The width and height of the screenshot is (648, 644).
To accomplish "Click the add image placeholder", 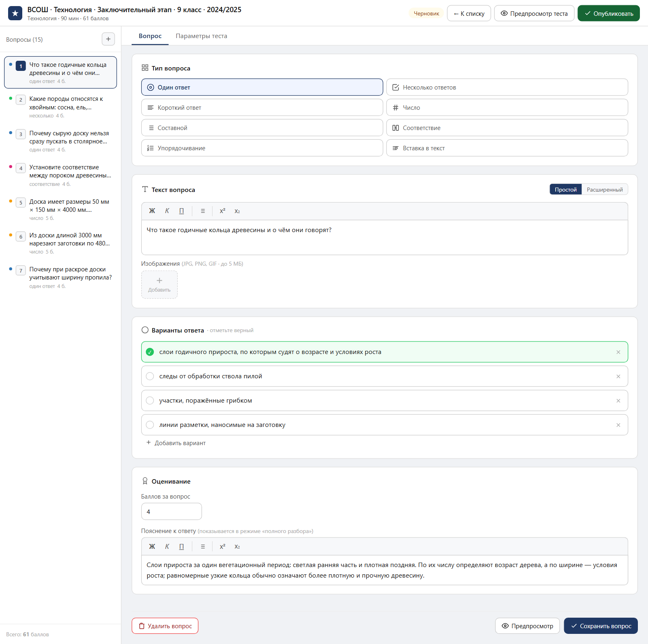I will (159, 285).
